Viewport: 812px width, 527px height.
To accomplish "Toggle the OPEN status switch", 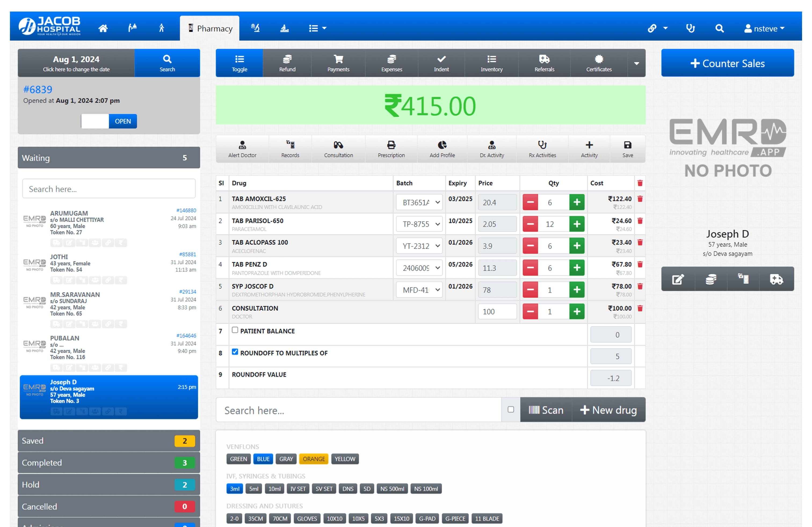I will [109, 121].
